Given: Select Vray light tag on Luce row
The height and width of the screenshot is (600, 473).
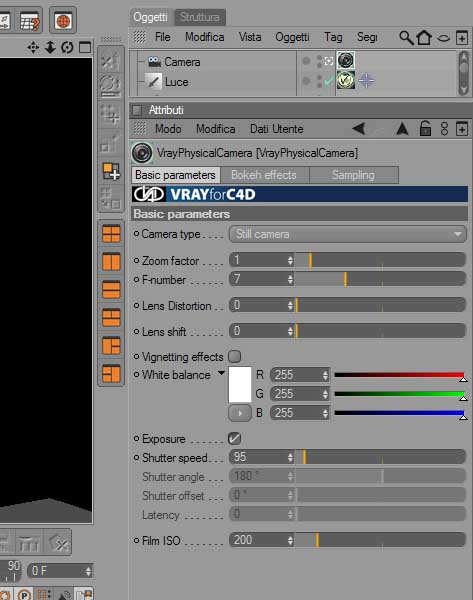Looking at the screenshot, I should click(x=346, y=80).
